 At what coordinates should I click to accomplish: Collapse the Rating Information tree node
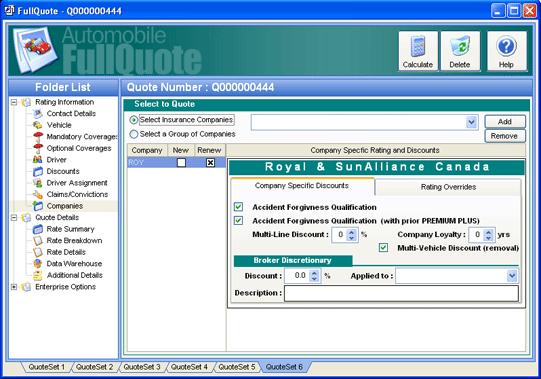coord(14,102)
